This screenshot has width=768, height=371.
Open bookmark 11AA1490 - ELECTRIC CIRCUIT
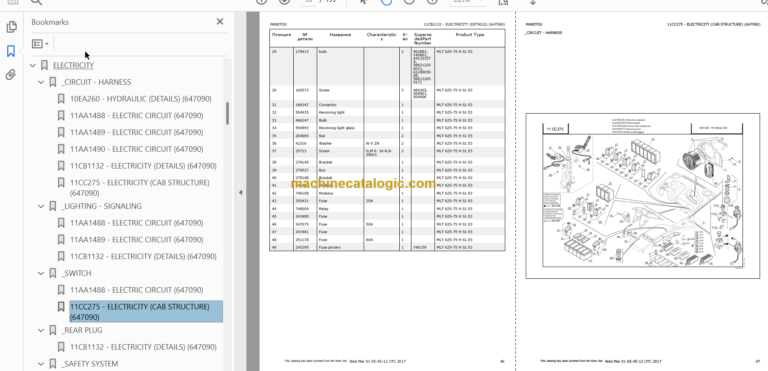(x=136, y=149)
